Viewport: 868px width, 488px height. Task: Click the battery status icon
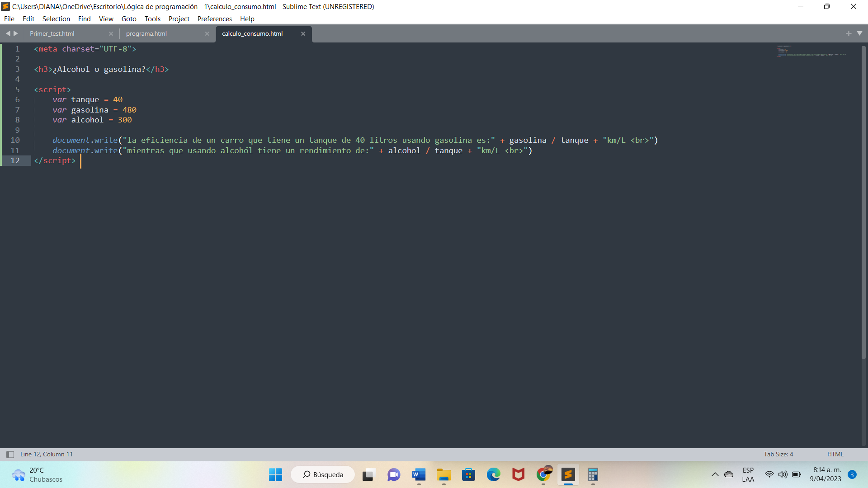click(x=797, y=474)
